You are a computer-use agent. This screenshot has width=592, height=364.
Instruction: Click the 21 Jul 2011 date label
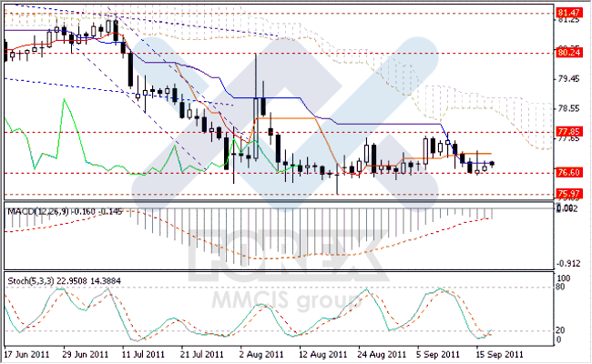pyautogui.click(x=202, y=355)
